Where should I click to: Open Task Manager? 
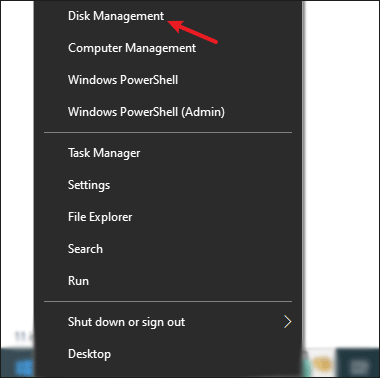tap(104, 153)
